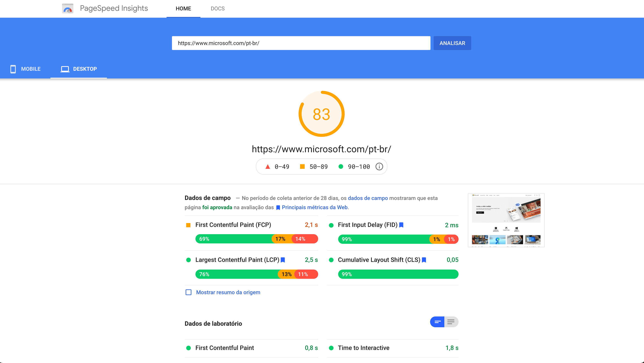The height and width of the screenshot is (363, 644).
Task: Click the red triangle 0–49 legend icon
Action: tap(268, 167)
